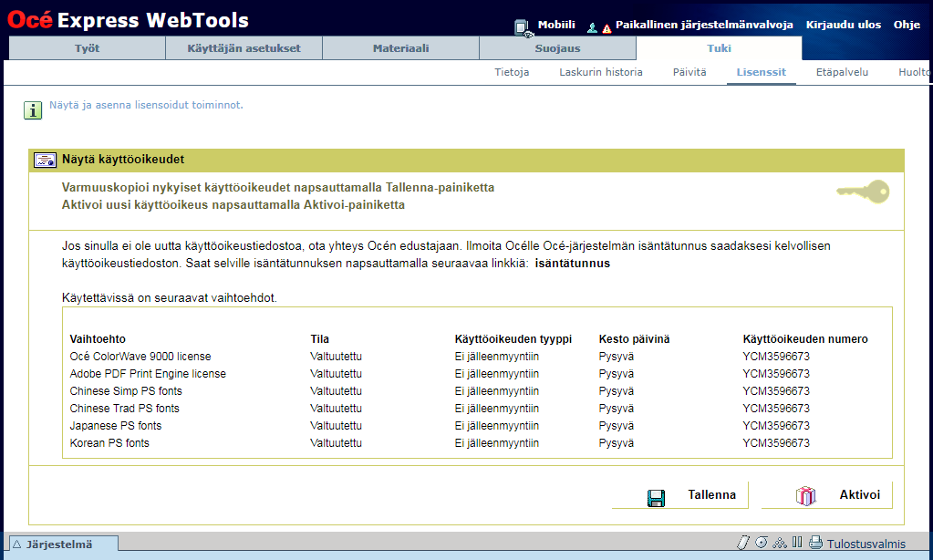This screenshot has height=560, width=933.
Task: Click the Tulostusvalmis status text
Action: (x=866, y=544)
